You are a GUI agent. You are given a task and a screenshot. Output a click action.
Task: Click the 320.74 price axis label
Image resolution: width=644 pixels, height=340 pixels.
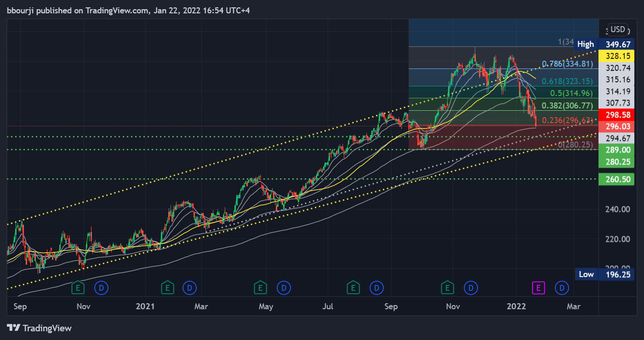coord(616,68)
